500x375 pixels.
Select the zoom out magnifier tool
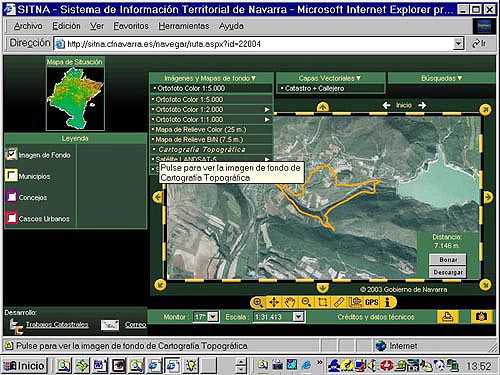coord(306,302)
